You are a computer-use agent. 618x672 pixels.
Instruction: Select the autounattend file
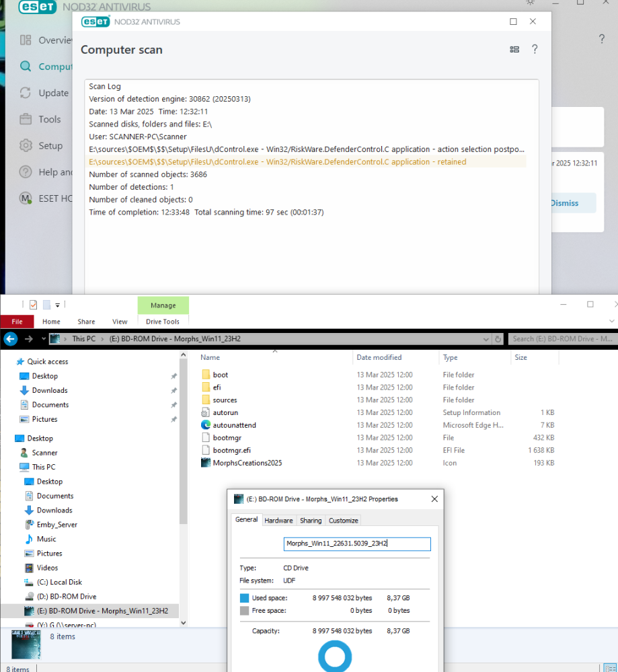click(234, 425)
